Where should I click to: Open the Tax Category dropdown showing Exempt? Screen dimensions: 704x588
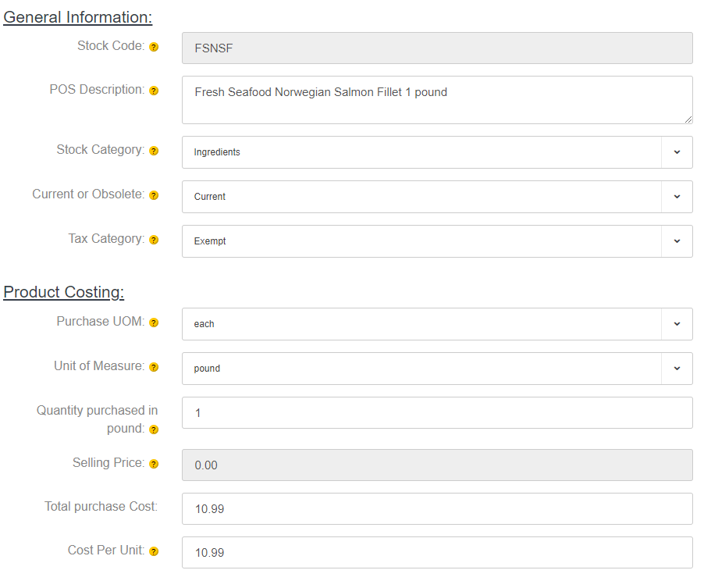[x=437, y=241]
